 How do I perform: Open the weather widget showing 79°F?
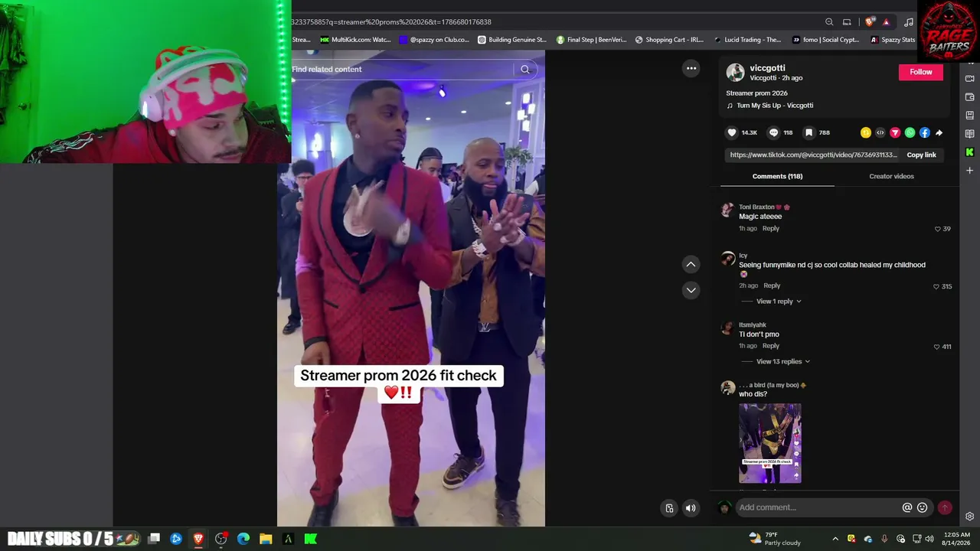coord(775,539)
